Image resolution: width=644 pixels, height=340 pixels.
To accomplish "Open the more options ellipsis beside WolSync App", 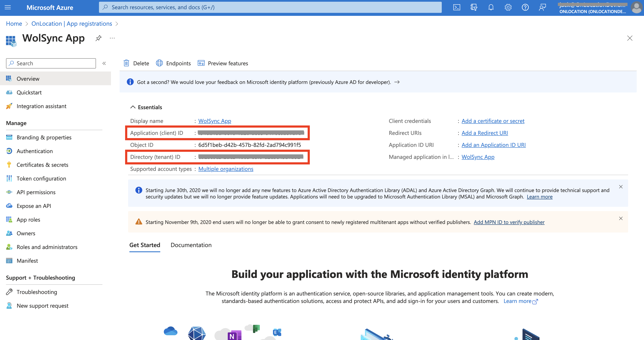I will 112,38.
